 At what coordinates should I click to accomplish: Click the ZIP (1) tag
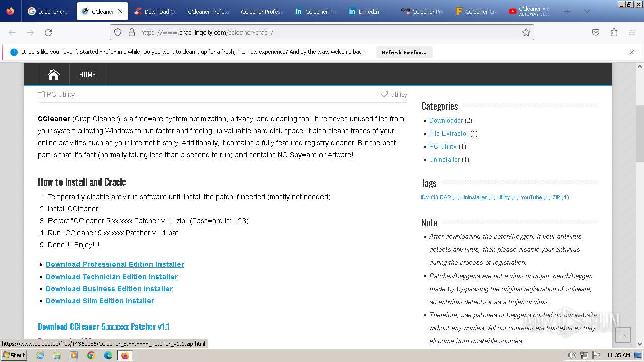(560, 197)
